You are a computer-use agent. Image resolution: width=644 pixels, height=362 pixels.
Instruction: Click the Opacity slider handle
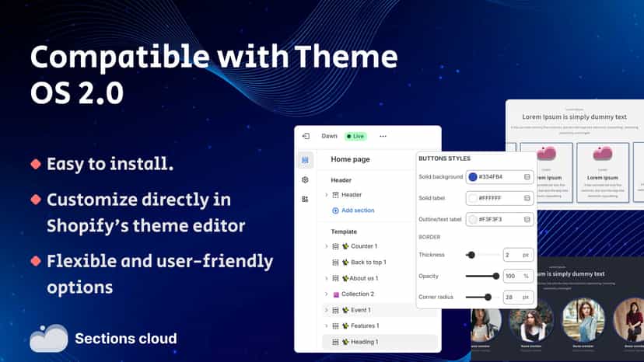click(x=496, y=277)
